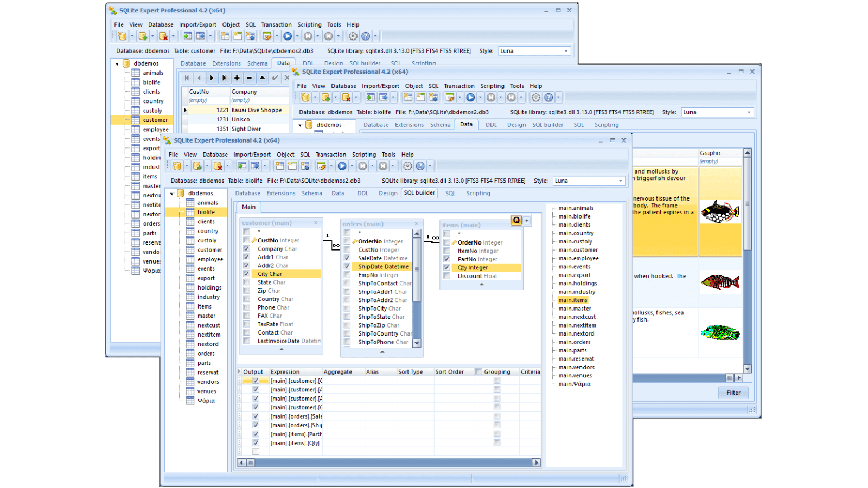Viewport: 868px width, 488px height.
Task: Click Rollback transaction icon in front window toolbar
Action: point(383,166)
